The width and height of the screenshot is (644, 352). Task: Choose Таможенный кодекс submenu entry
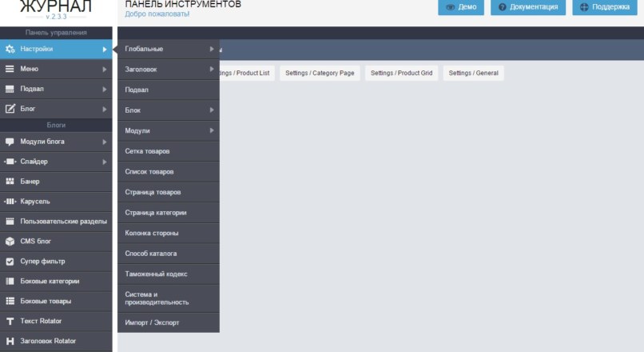tap(169, 274)
